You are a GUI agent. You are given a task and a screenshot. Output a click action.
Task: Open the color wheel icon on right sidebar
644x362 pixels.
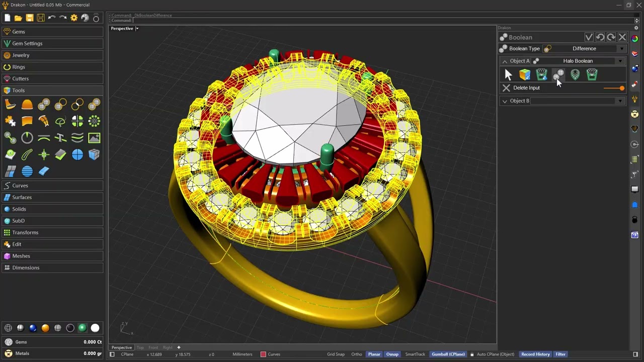(x=635, y=39)
